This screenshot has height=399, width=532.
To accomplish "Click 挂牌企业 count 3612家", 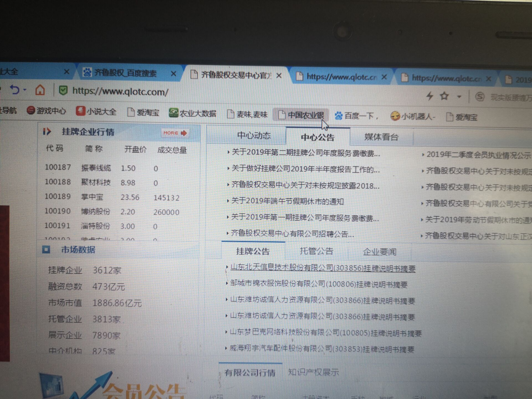I will 107,270.
